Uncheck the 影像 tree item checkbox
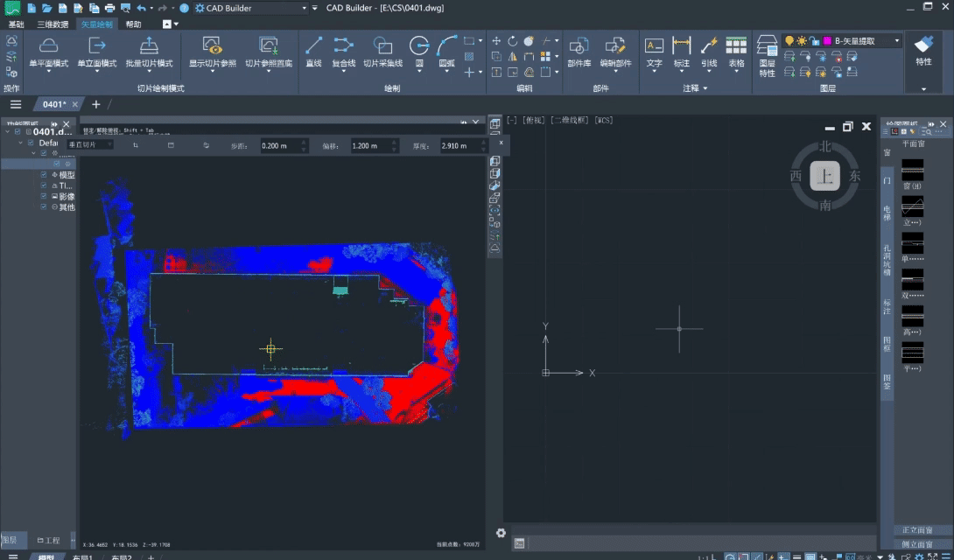Viewport: 954px width, 560px height. pos(44,197)
